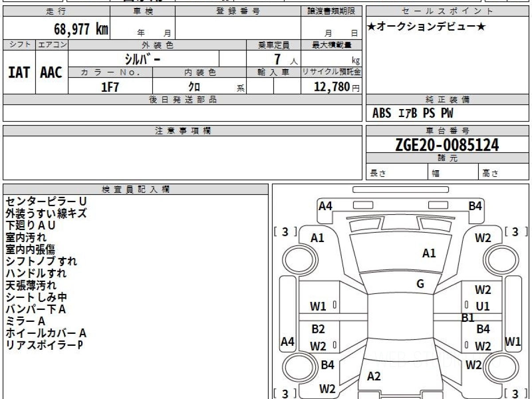Click the 輸入車 header
532x399 pixels.
pyautogui.click(x=274, y=72)
